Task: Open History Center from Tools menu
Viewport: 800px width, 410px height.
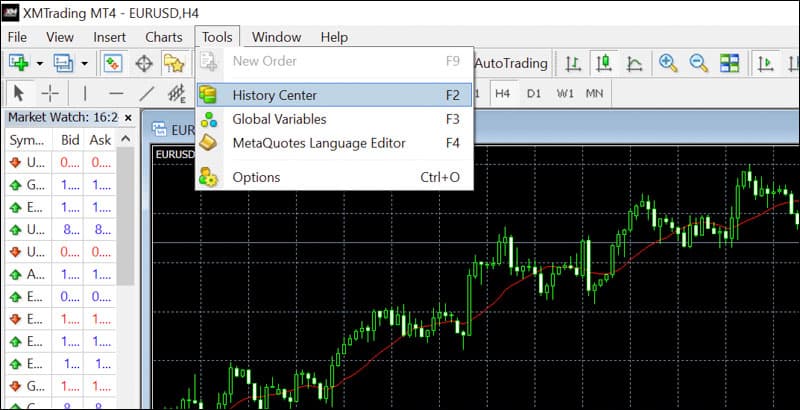Action: [x=274, y=95]
